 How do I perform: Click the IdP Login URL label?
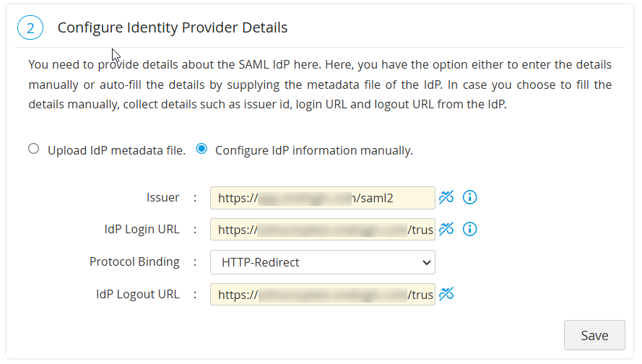(x=142, y=229)
